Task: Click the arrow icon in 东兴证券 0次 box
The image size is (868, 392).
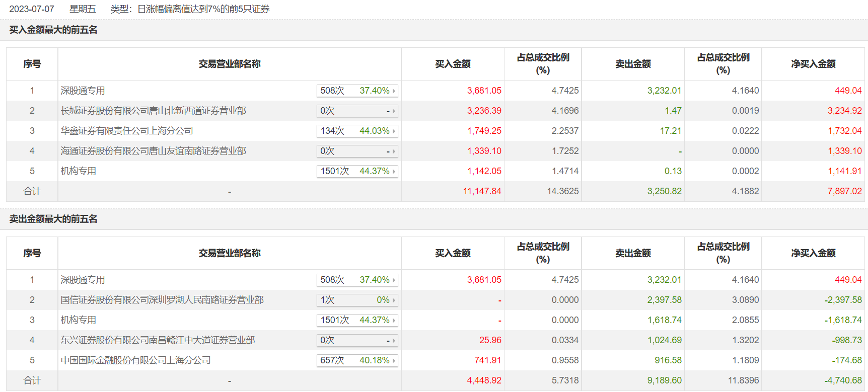Action: pyautogui.click(x=394, y=341)
